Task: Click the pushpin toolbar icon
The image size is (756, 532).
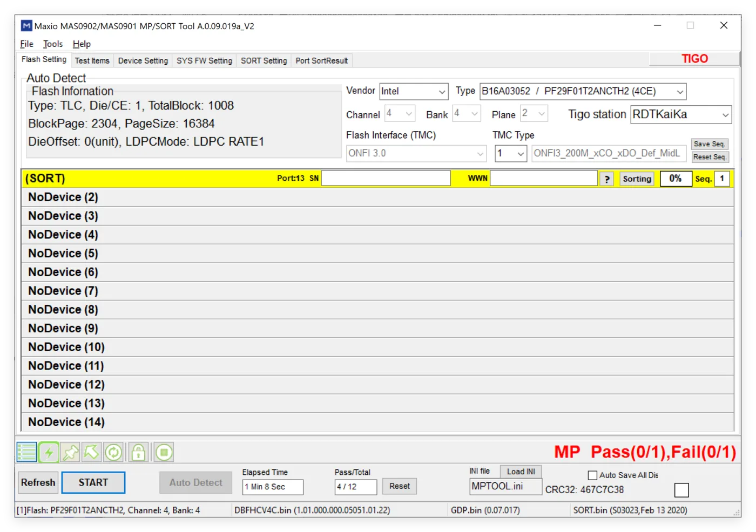Action: click(70, 452)
